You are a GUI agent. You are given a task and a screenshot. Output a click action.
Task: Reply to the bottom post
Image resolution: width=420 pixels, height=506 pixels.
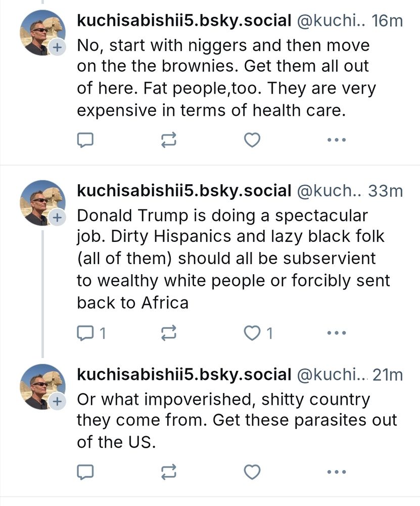tap(86, 472)
